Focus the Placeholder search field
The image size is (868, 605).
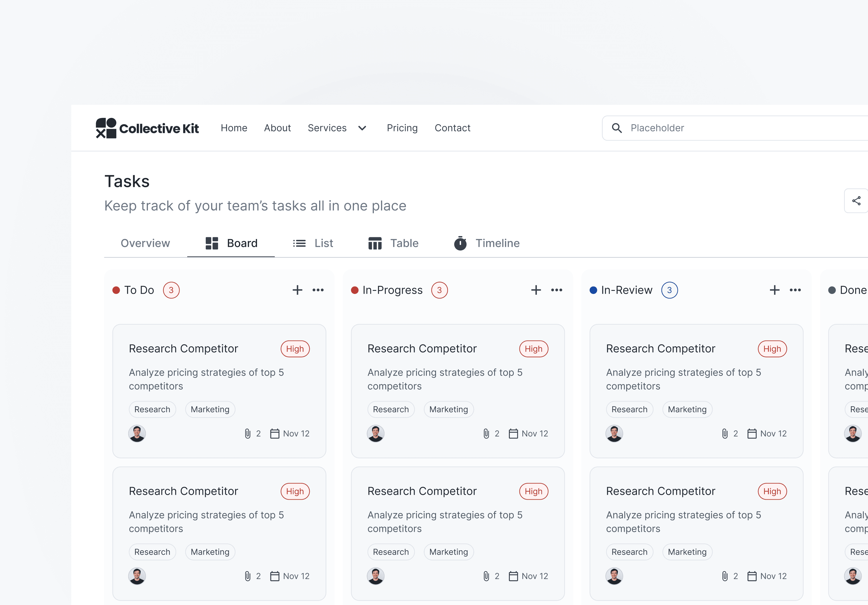[x=735, y=128]
